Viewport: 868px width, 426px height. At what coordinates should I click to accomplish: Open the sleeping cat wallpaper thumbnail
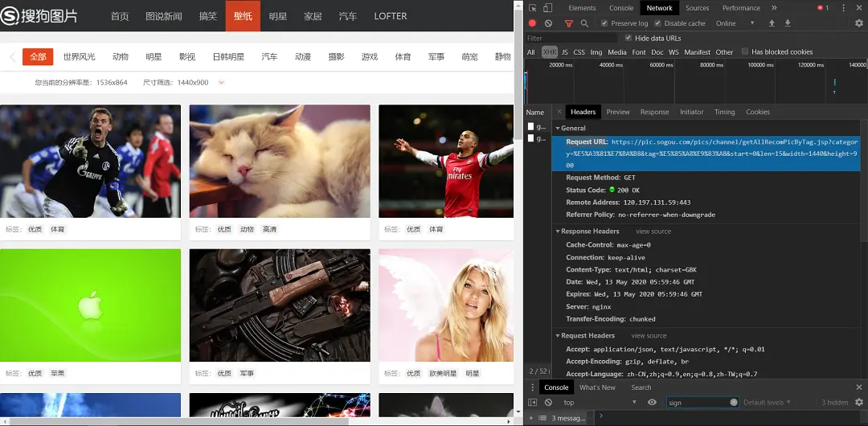click(x=280, y=161)
